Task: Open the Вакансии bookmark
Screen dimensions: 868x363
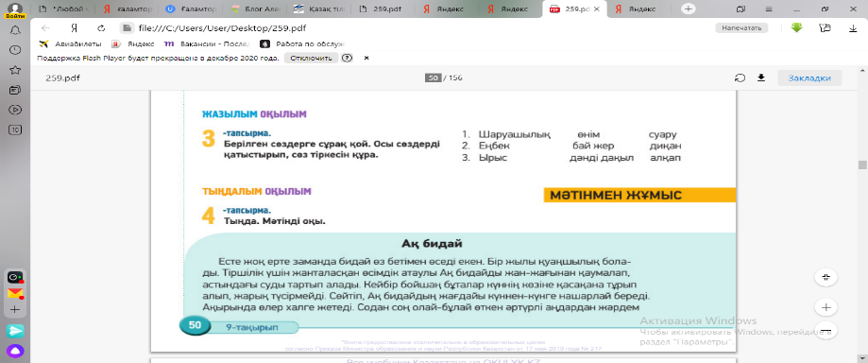Action: [x=208, y=43]
